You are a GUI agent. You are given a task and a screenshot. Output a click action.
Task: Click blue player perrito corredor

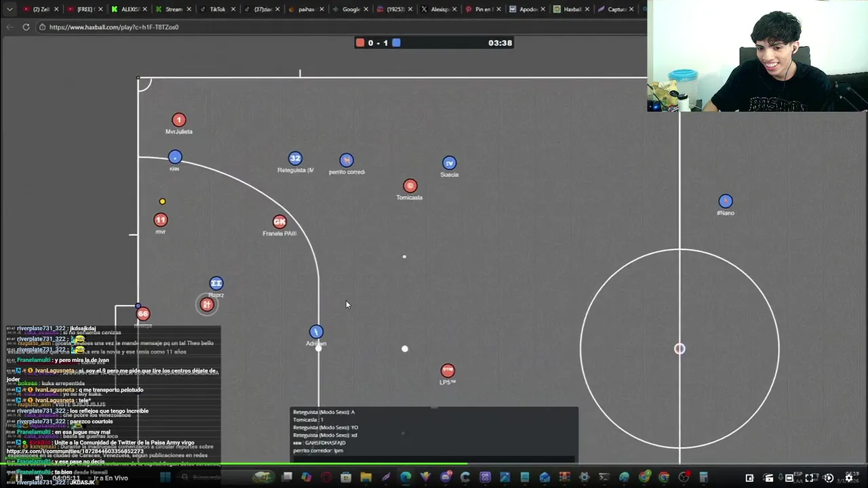click(x=347, y=160)
